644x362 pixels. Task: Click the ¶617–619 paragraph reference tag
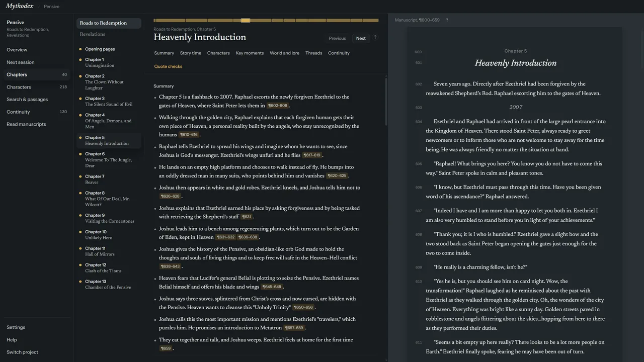coord(312,155)
